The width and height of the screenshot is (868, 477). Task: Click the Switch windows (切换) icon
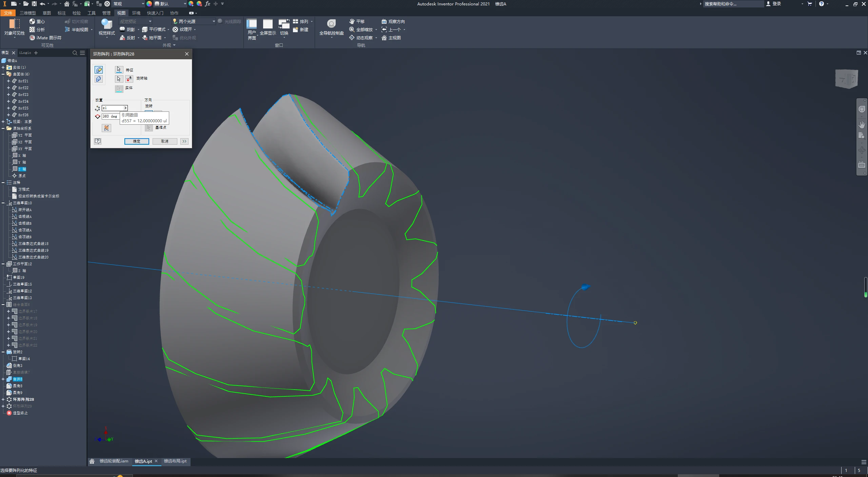pyautogui.click(x=284, y=24)
